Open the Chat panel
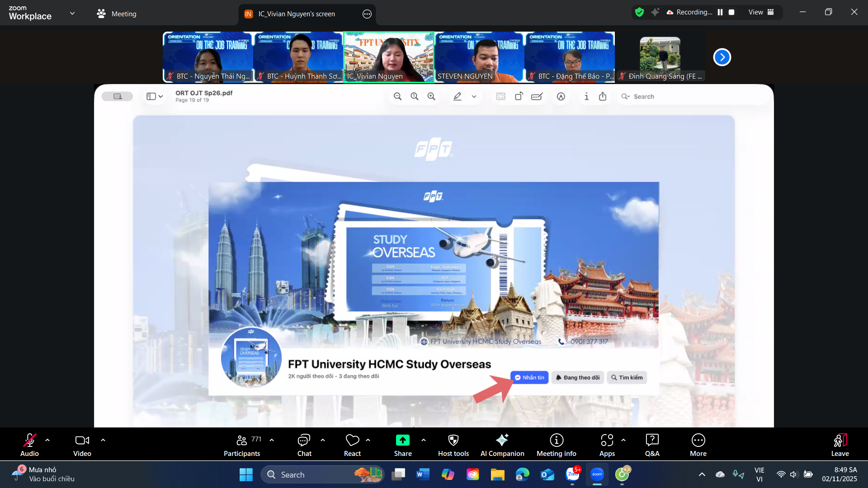The height and width of the screenshot is (488, 868). [x=304, y=445]
